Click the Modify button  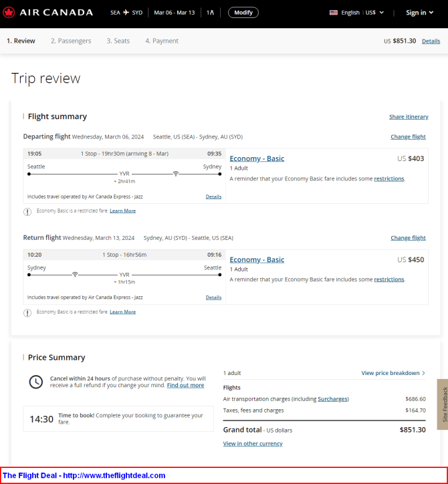(243, 13)
